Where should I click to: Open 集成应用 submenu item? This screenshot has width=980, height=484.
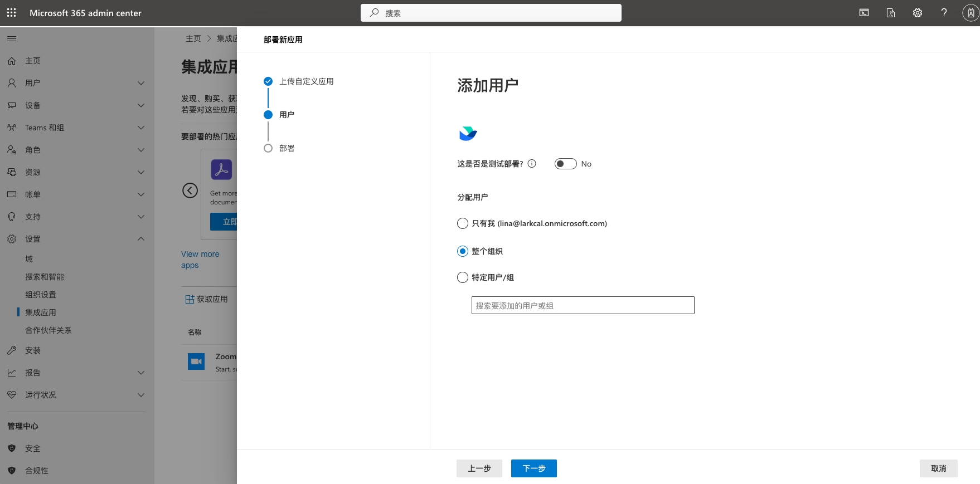[x=41, y=312]
